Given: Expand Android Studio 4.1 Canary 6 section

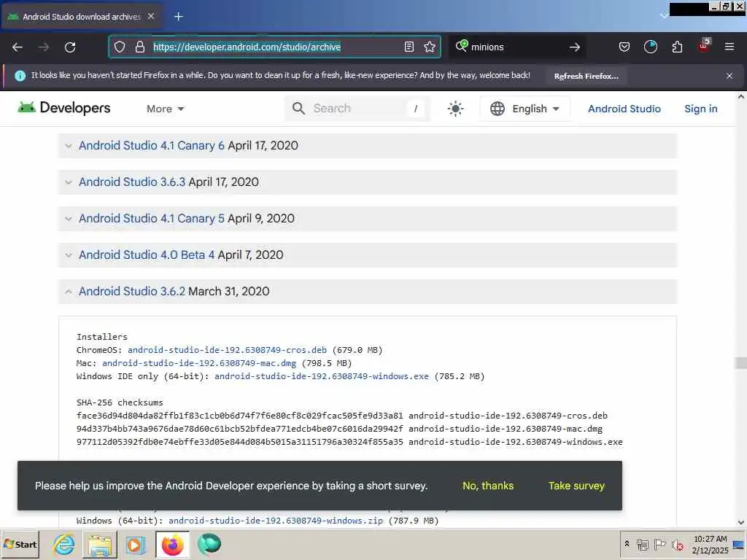Looking at the screenshot, I should point(368,146).
